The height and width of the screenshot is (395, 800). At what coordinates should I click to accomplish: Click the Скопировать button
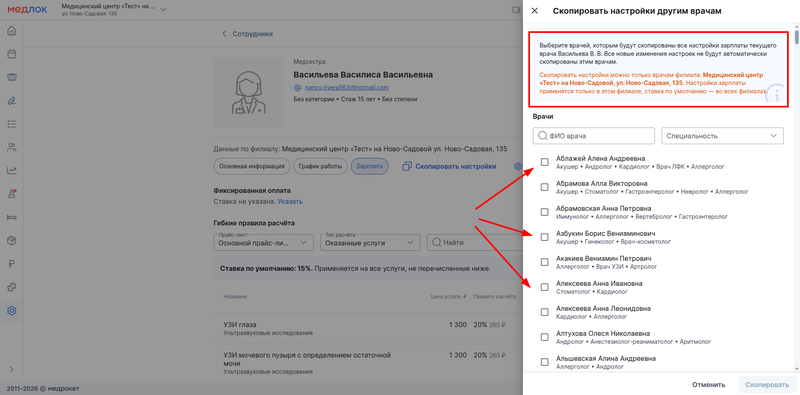tap(766, 385)
